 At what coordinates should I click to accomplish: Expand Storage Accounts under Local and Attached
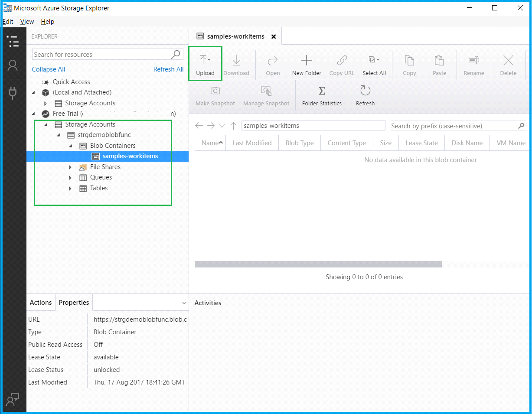coord(46,103)
